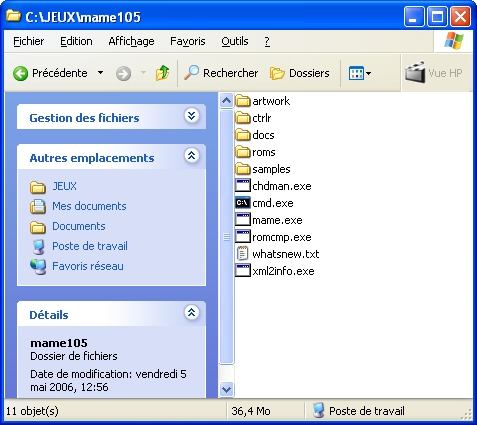Collapse the Détails panel

pyautogui.click(x=192, y=313)
